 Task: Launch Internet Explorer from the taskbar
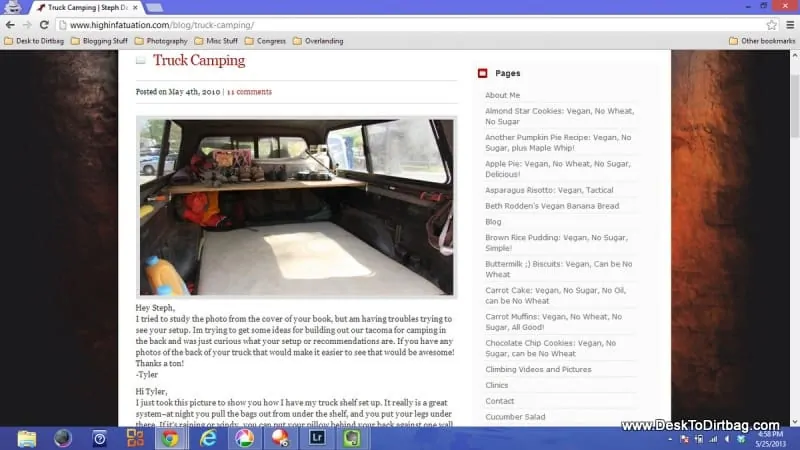point(208,439)
